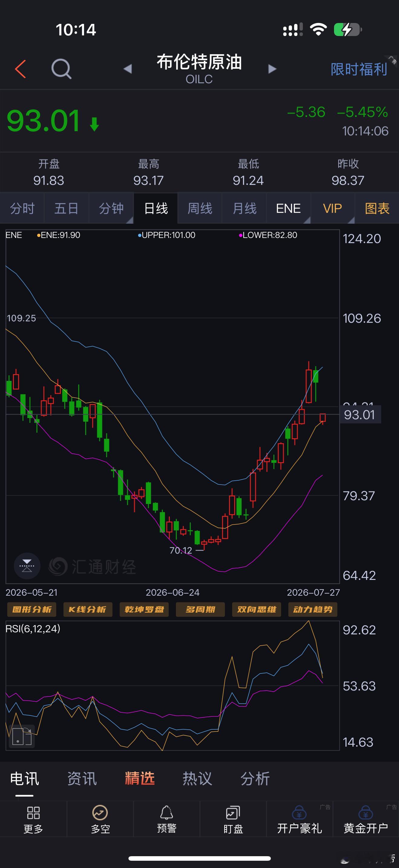Tap the current price 93.01 in the header
This screenshot has height=868, width=399.
coord(44,121)
